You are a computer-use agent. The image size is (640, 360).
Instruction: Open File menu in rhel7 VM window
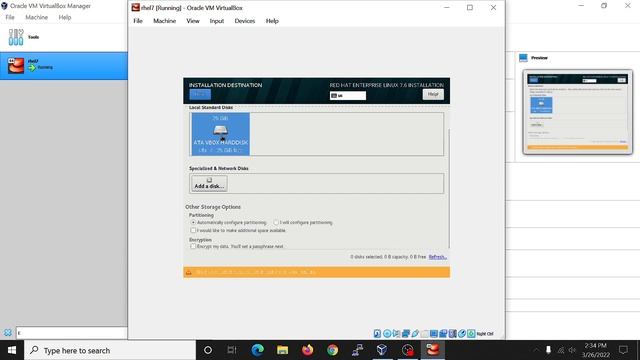(138, 21)
